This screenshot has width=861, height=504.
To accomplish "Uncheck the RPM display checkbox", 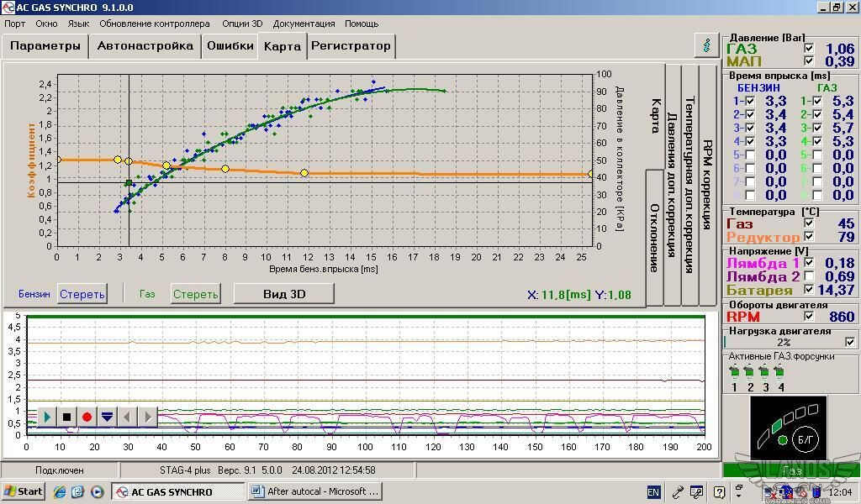I will pyautogui.click(x=809, y=317).
